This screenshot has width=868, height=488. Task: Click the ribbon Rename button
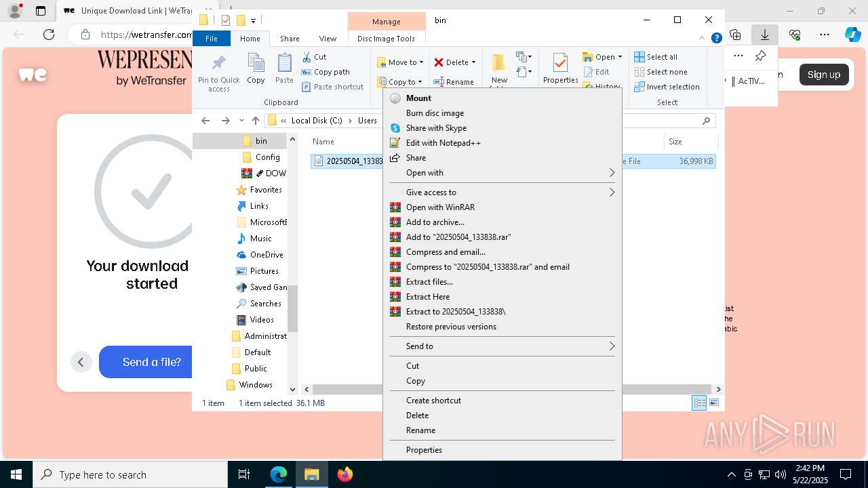[454, 82]
